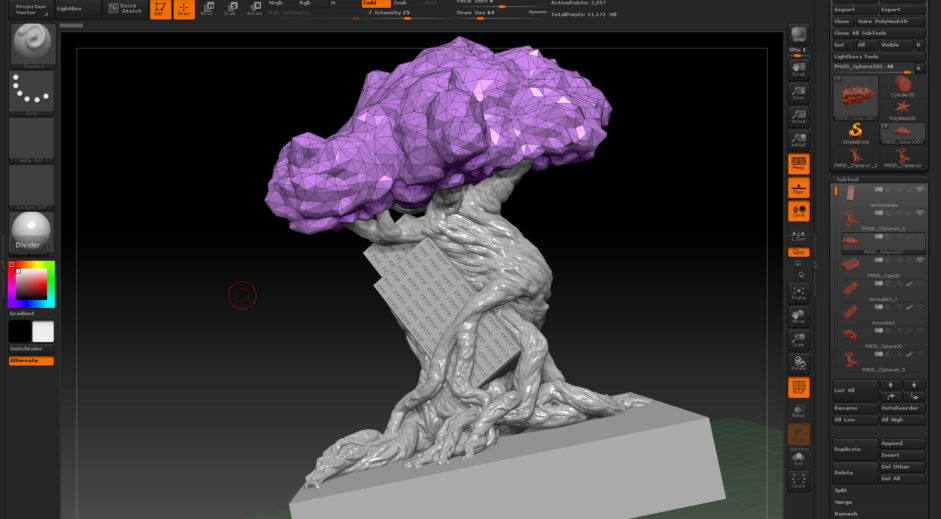Toggle Perspective (Persp) view

798,163
